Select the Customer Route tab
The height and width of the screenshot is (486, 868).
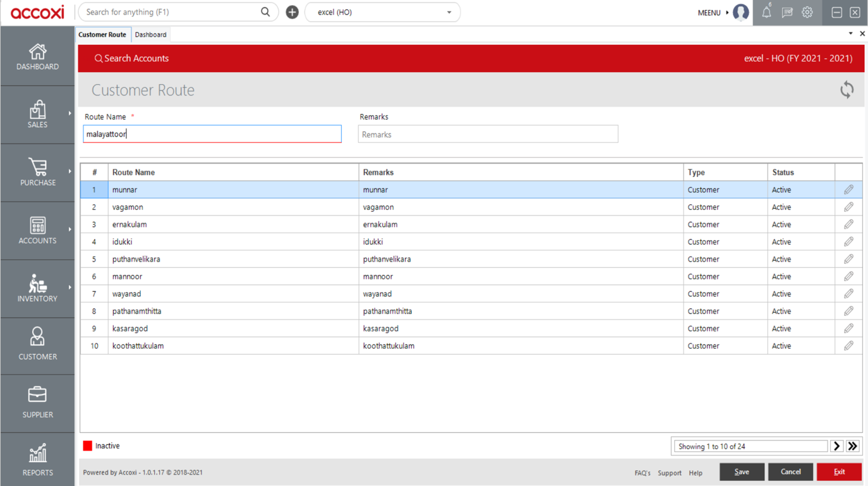click(x=102, y=34)
